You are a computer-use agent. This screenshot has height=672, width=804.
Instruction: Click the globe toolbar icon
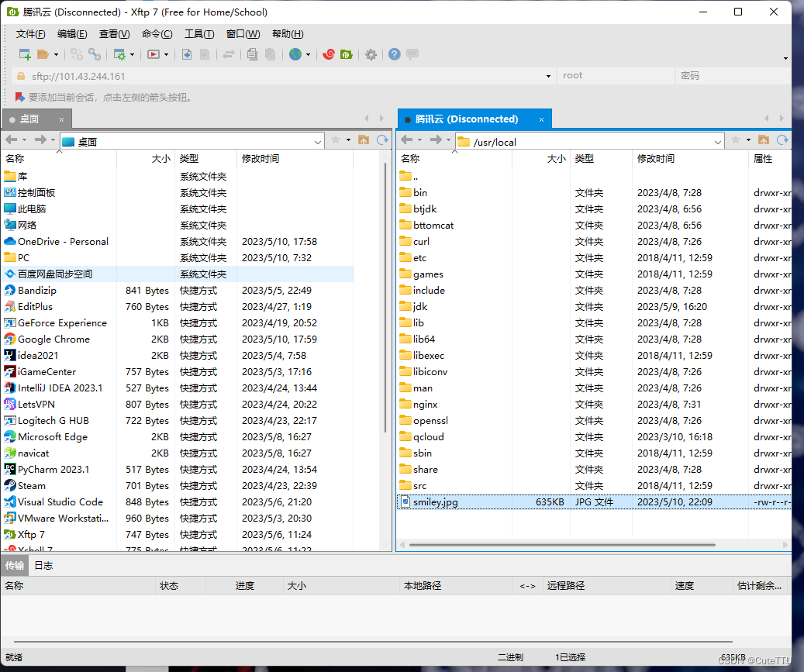(x=295, y=54)
